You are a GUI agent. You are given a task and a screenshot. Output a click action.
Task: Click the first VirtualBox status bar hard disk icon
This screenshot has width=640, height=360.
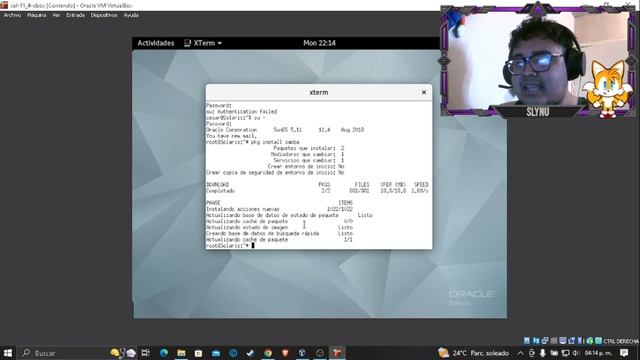pos(527,340)
